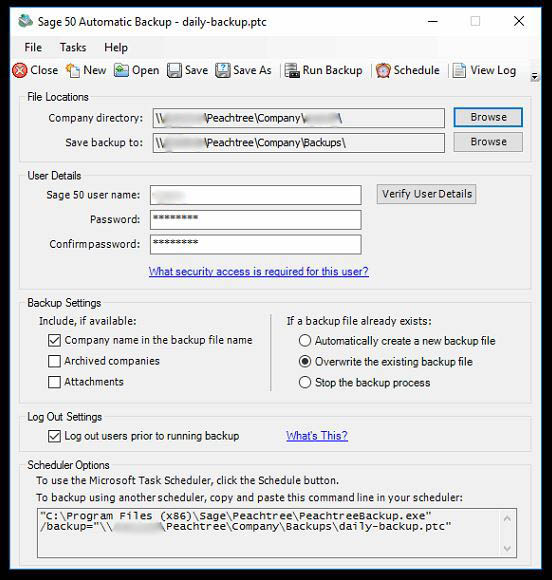The height and width of the screenshot is (580, 552).
Task: Open an existing backup file
Action: pos(137,70)
